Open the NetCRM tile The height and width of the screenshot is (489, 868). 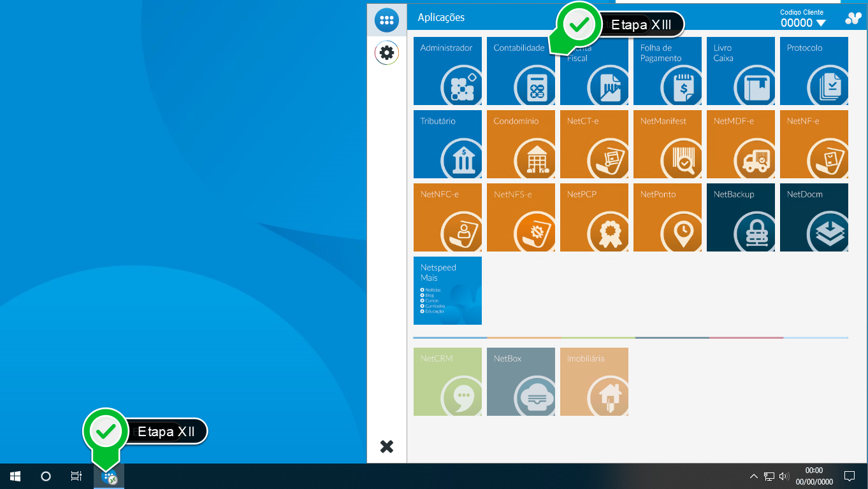pos(447,381)
